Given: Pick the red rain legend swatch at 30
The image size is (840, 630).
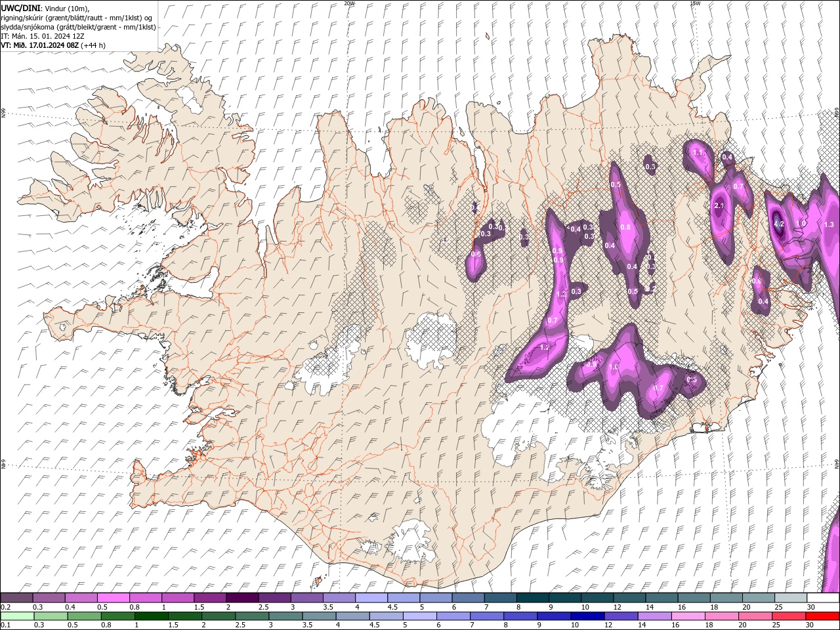Looking at the screenshot, I should 823,616.
